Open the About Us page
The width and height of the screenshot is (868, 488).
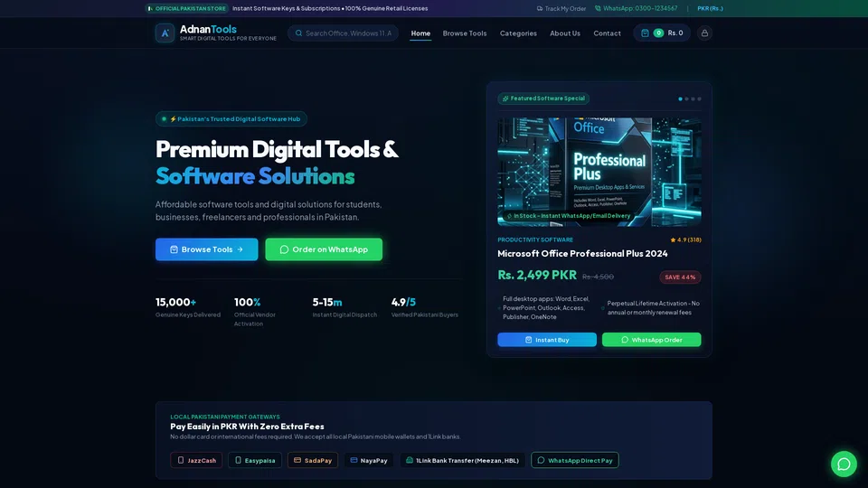click(564, 33)
